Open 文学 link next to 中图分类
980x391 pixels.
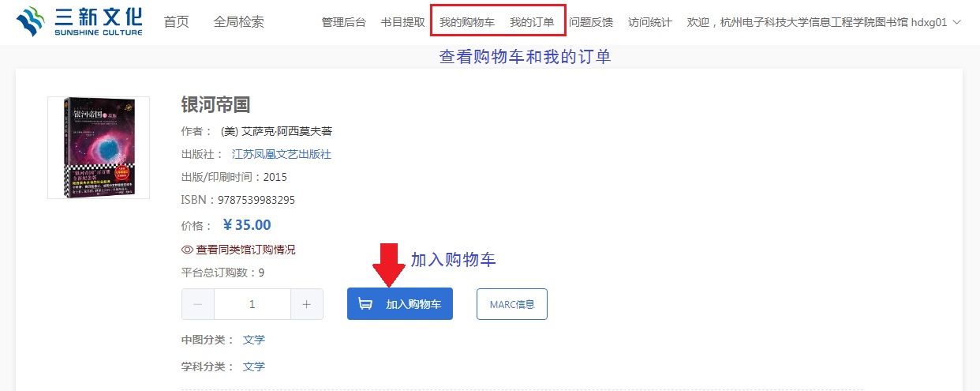pos(254,340)
